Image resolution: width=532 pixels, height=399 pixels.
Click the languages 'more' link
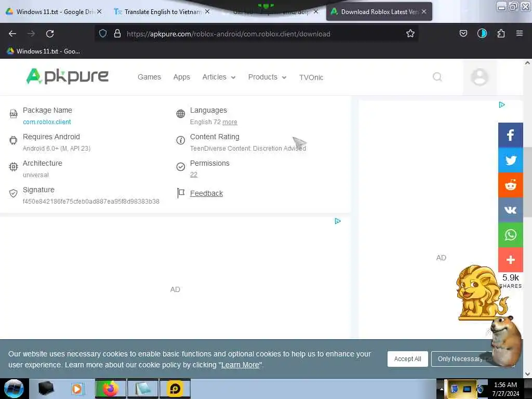tap(230, 122)
